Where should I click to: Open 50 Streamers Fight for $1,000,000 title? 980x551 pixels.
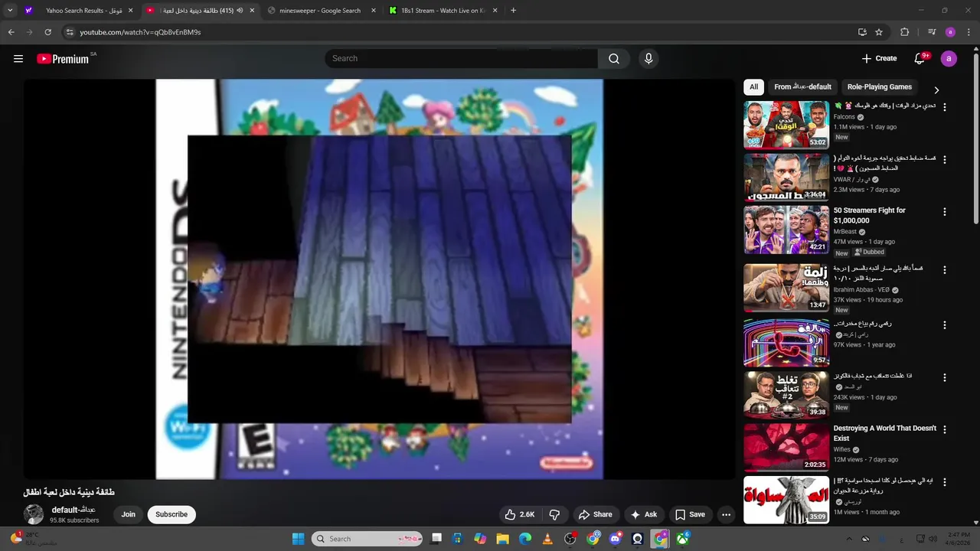(869, 215)
